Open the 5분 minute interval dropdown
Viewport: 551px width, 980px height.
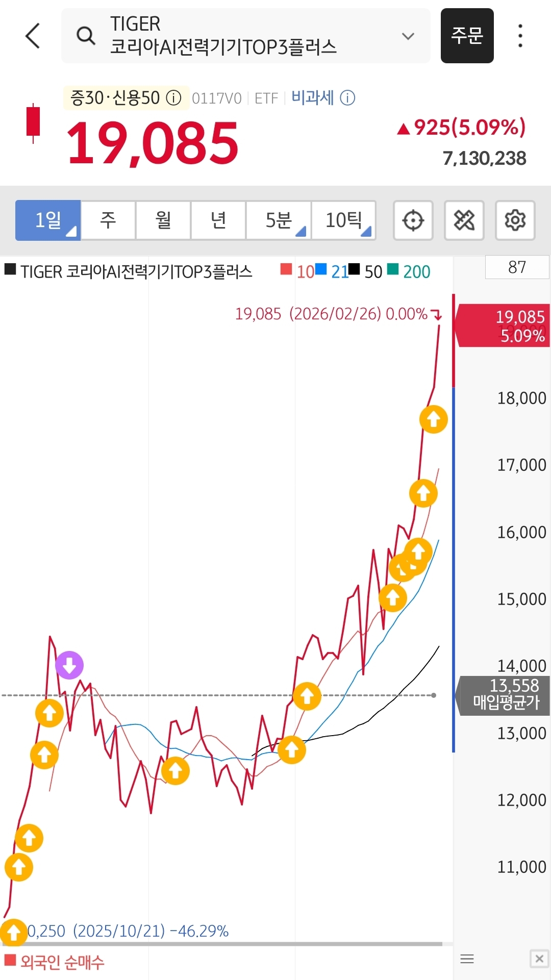pyautogui.click(x=279, y=220)
